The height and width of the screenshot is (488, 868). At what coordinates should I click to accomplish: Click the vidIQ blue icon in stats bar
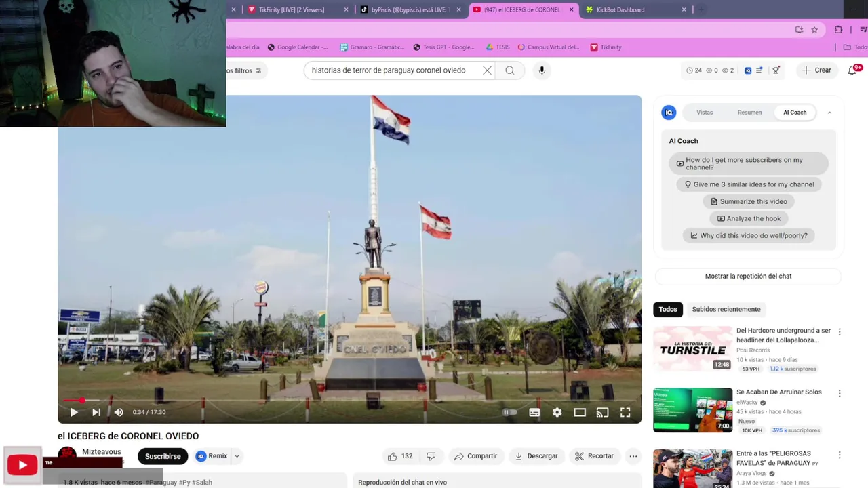tap(748, 70)
